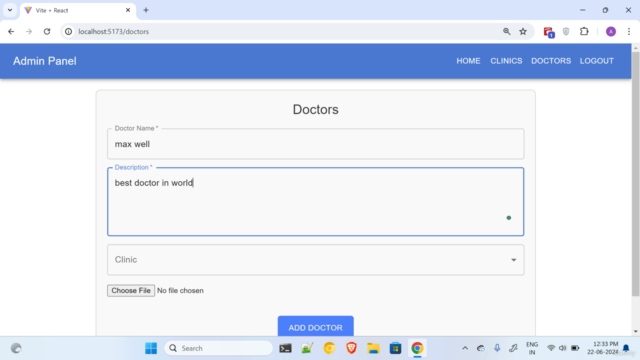Go back to the previous page
The width and height of the screenshot is (640, 360).
pos(11,31)
